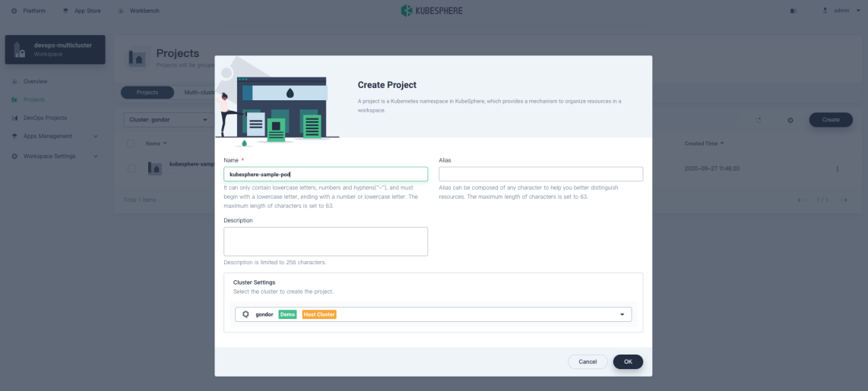Click the Create button on Projects page
Screen dimensions: 868x391
(830, 119)
